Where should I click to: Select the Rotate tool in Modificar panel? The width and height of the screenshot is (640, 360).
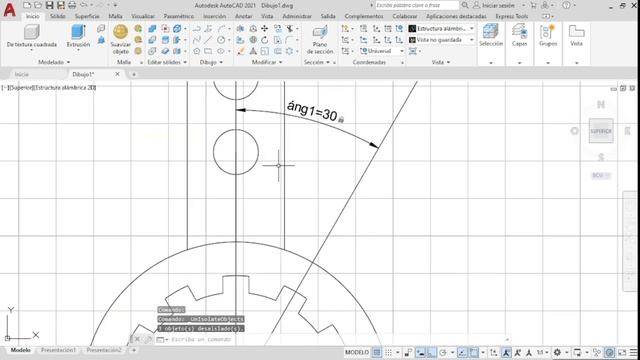(264, 40)
